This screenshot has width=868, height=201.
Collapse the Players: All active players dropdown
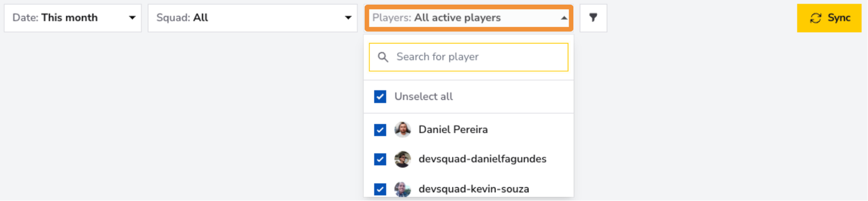click(469, 18)
